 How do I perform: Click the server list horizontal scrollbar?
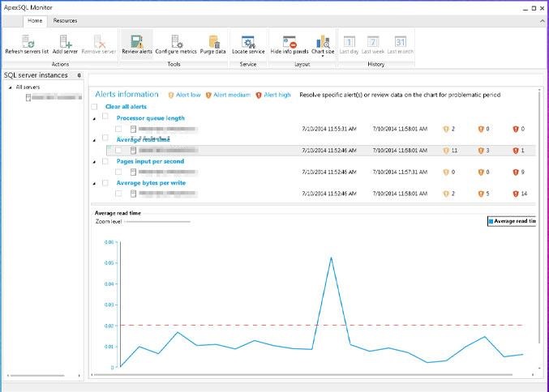(x=37, y=376)
